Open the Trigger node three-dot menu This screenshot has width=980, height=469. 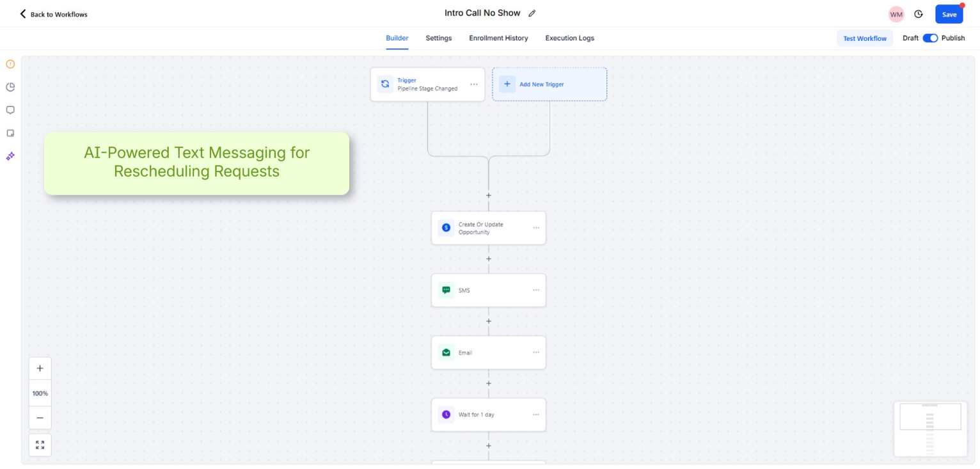pos(474,84)
